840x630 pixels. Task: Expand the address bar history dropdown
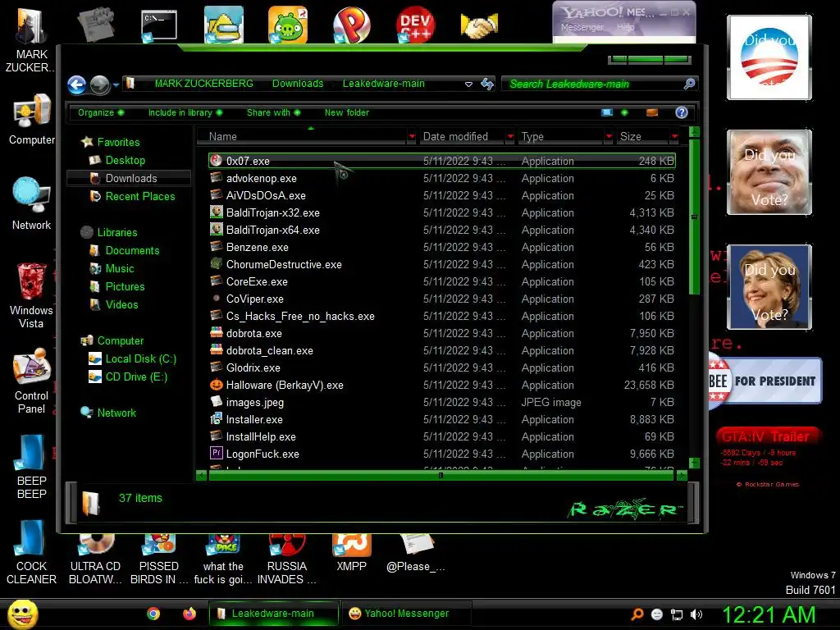tap(468, 84)
